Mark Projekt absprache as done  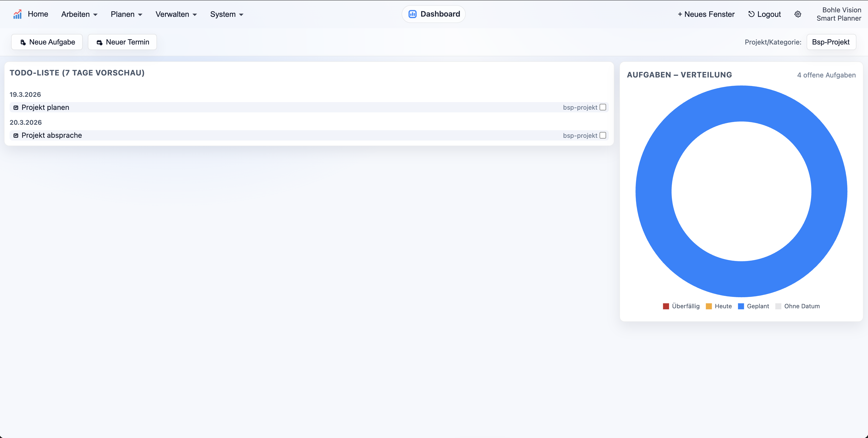(x=603, y=135)
